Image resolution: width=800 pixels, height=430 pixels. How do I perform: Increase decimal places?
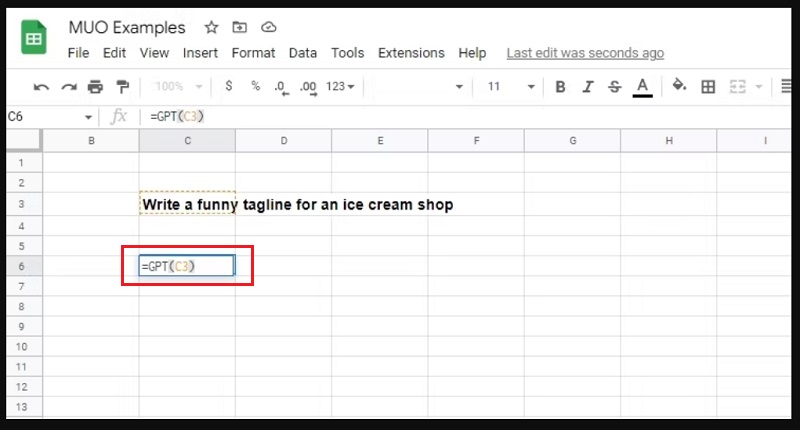308,87
